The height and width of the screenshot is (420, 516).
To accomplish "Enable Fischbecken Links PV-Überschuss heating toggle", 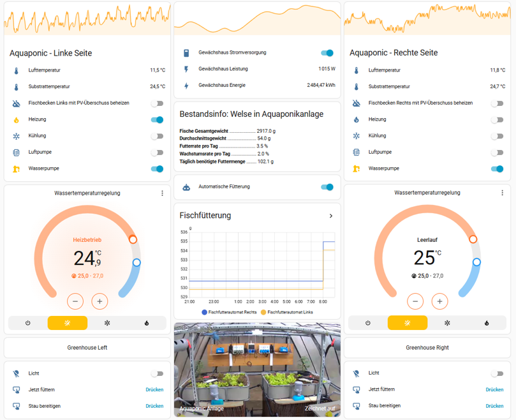I will tap(158, 103).
